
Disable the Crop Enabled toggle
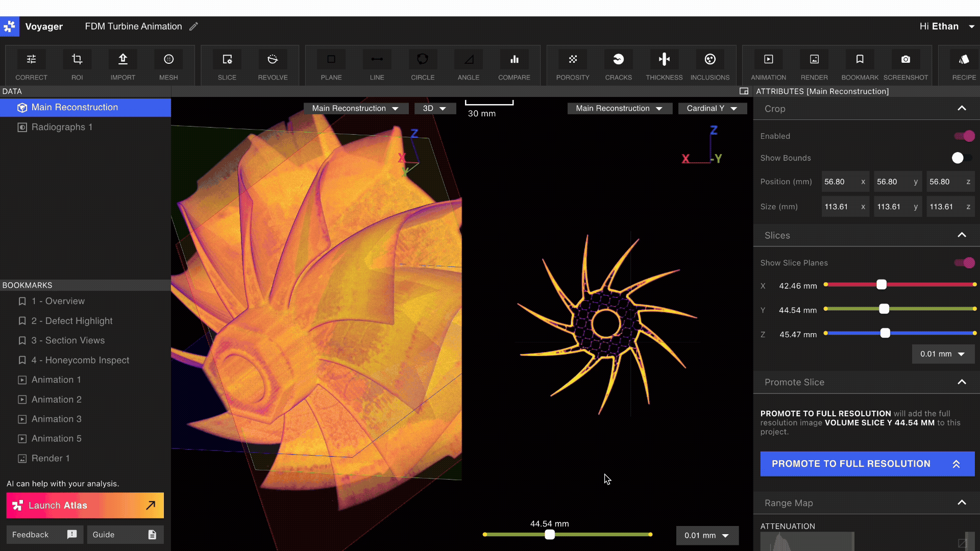point(964,136)
